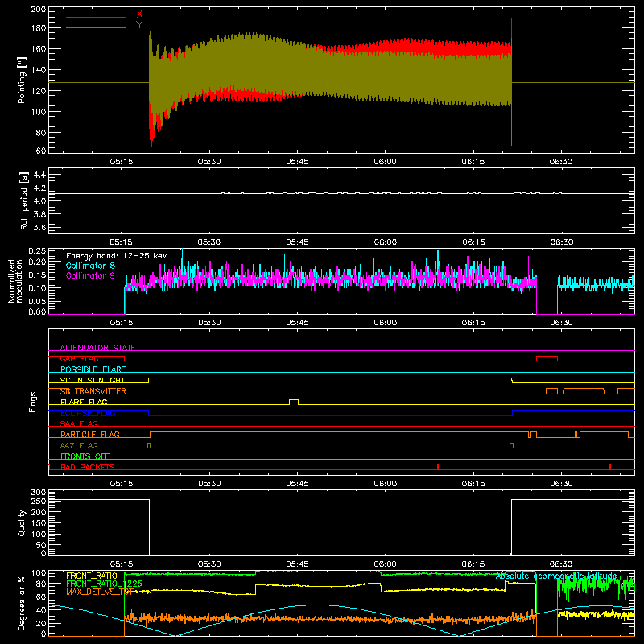The width and height of the screenshot is (644, 644).
Task: Select the cyan 'Collimator 8' legend entry
Action: point(90,266)
